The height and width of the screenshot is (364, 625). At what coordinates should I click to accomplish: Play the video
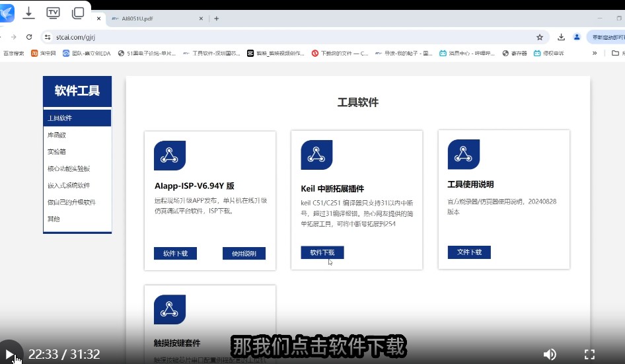(x=9, y=354)
